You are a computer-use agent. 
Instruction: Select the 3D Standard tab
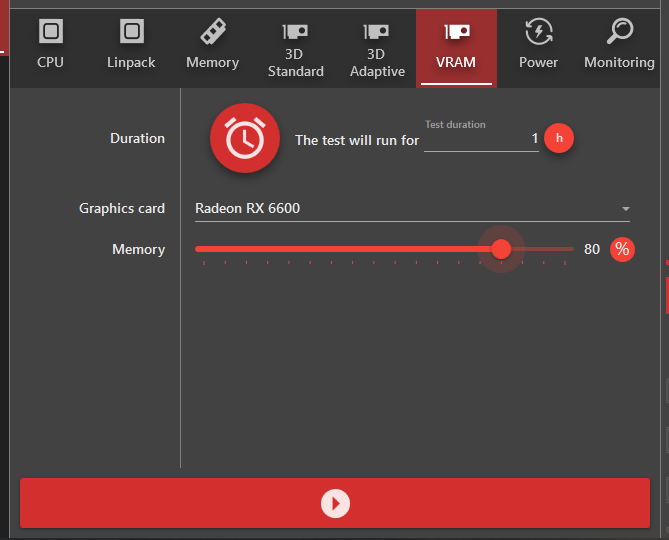[295, 48]
